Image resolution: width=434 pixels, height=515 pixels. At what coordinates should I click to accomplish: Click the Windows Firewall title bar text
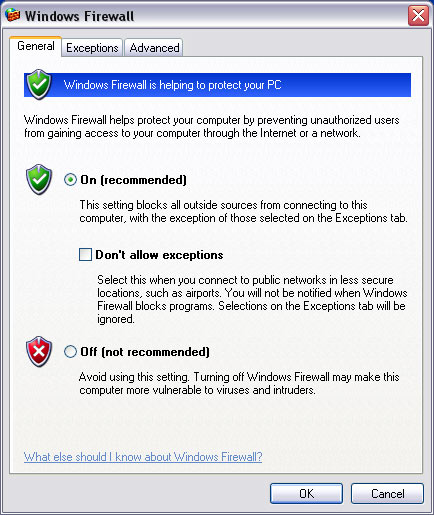coord(79,16)
